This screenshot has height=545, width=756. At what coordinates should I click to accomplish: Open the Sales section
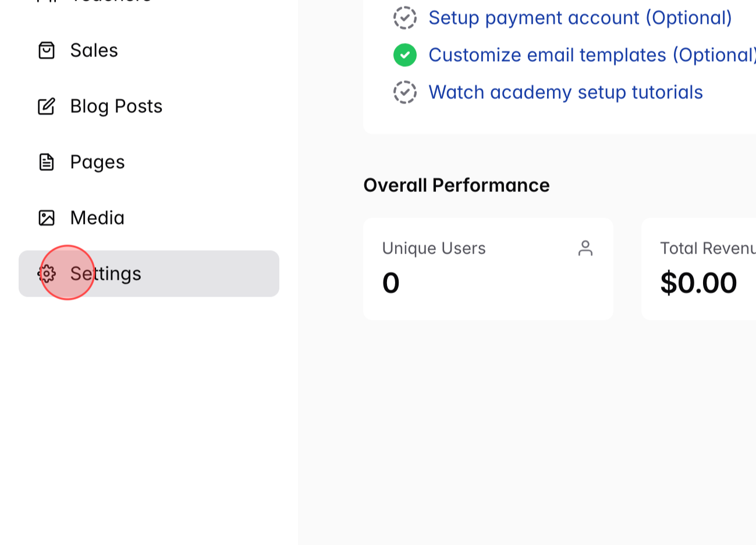click(94, 51)
